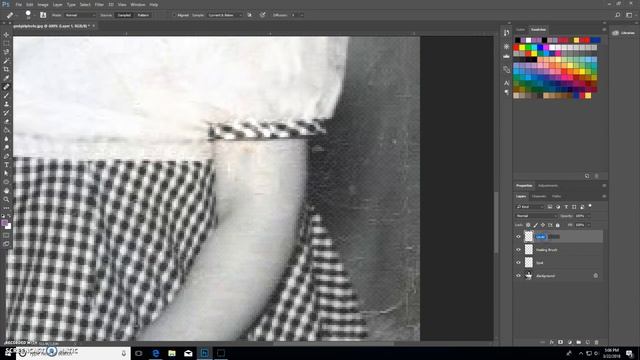This screenshot has width=640, height=360.
Task: Change screen mode icon in toolbar
Action: pyautogui.click(x=6, y=244)
